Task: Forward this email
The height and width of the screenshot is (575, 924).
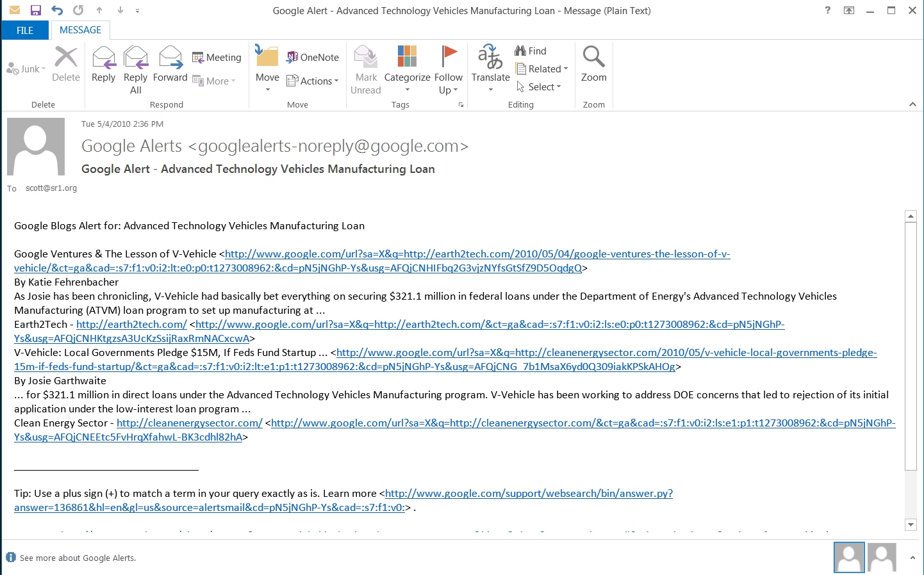Action: tap(170, 64)
